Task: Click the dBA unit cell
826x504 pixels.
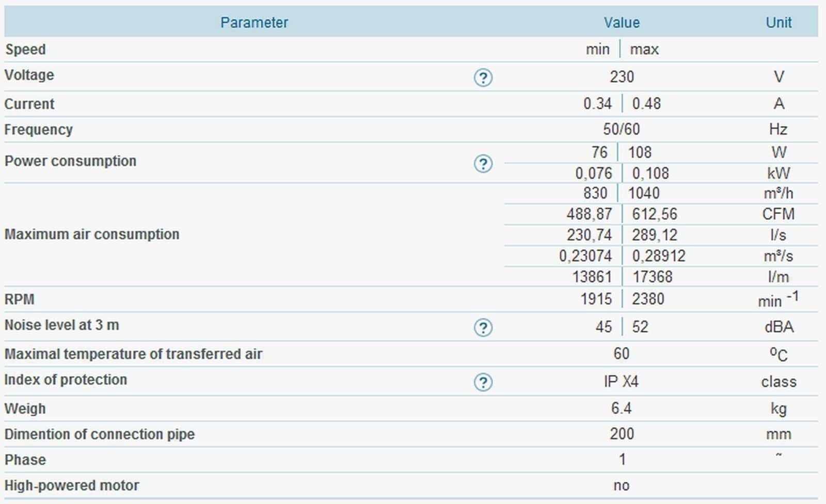Action: tap(779, 327)
